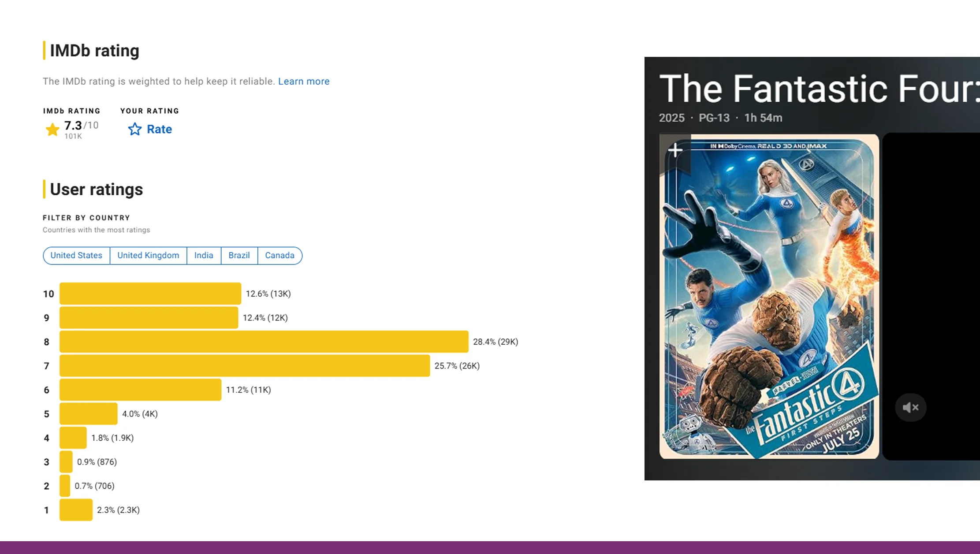Select the blue Rate star icon
Screen dimensions: 980x554
(134, 129)
